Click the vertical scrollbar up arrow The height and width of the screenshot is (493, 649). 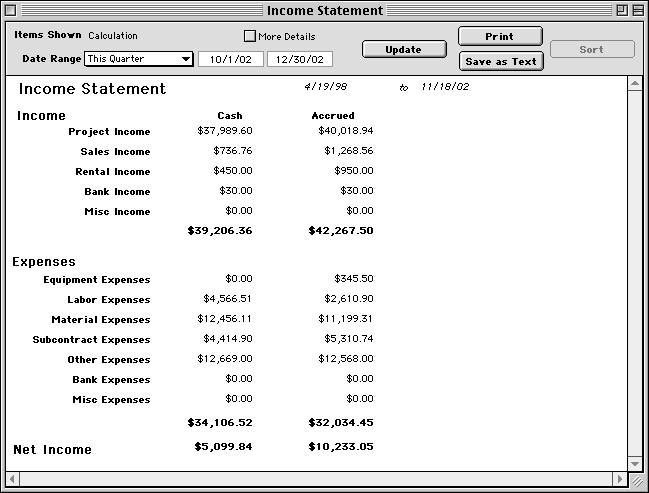[x=634, y=84]
